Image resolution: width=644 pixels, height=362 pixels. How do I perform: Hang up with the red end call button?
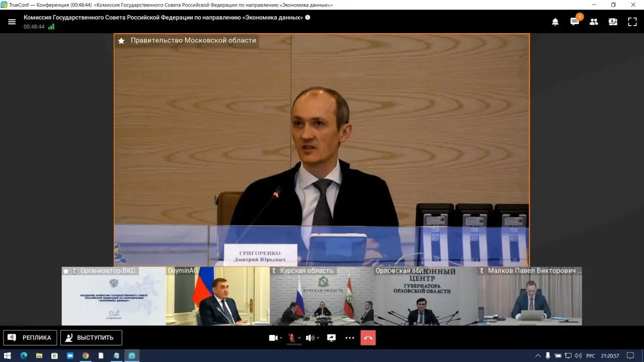(x=368, y=338)
